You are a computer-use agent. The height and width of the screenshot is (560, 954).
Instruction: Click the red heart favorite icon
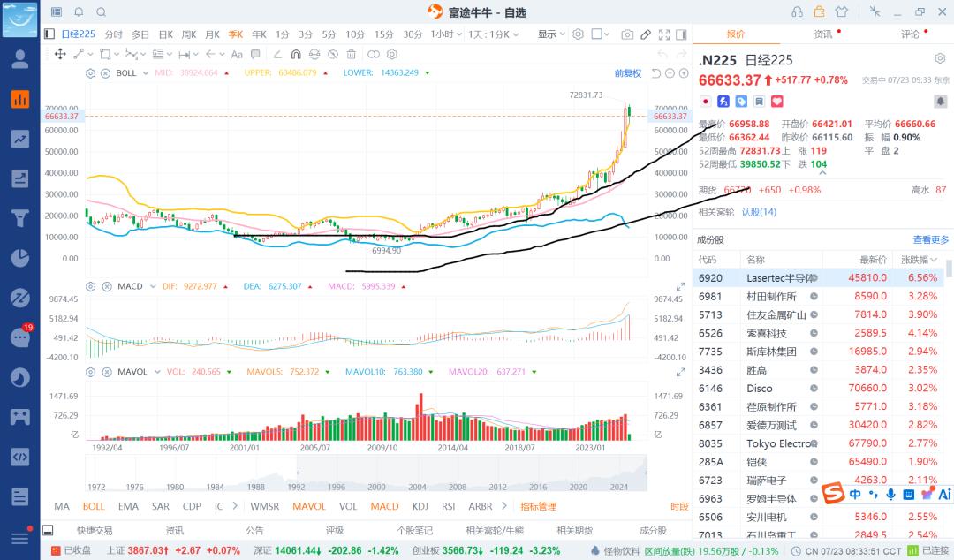(x=777, y=102)
